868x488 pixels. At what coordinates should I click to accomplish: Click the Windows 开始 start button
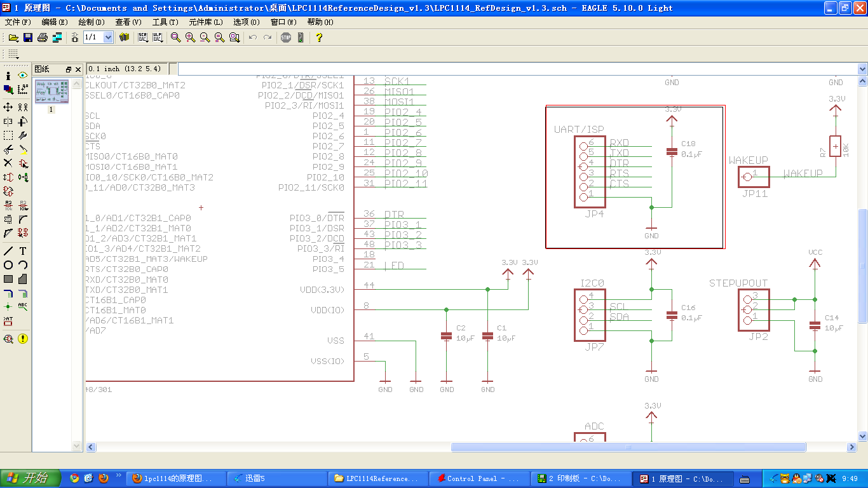tap(31, 478)
